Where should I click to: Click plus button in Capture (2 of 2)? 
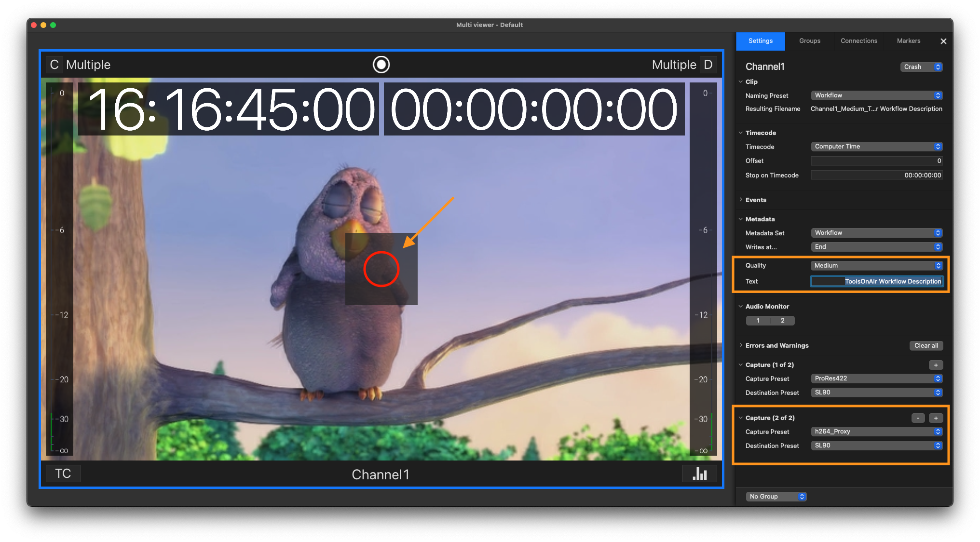936,419
